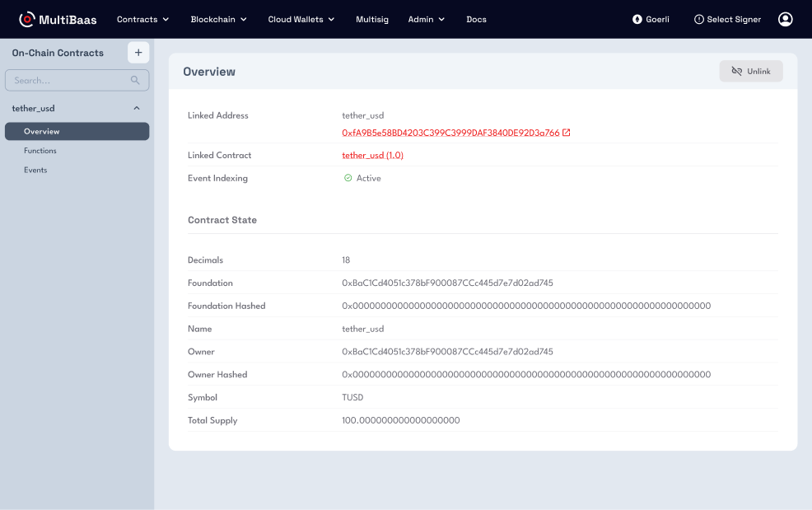Open linked address external link icon
This screenshot has width=812, height=510.
point(567,133)
